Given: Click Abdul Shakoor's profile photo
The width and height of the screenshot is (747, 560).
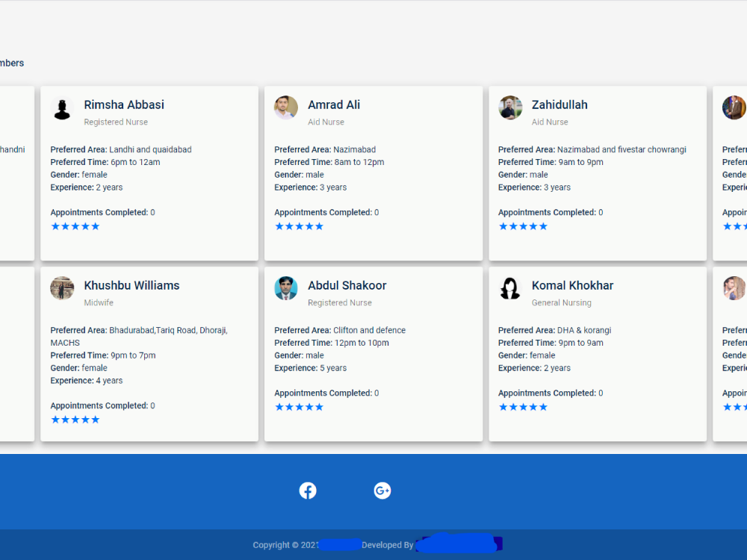Looking at the screenshot, I should pyautogui.click(x=286, y=288).
